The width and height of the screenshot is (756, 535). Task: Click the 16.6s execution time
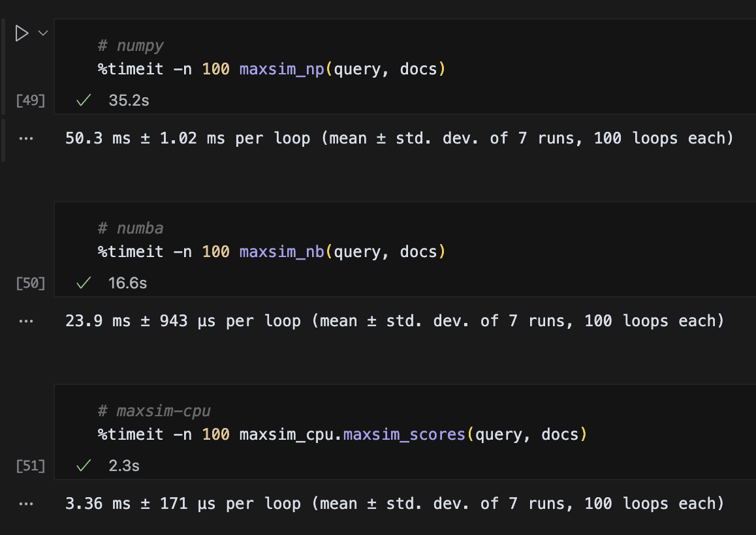(x=128, y=283)
